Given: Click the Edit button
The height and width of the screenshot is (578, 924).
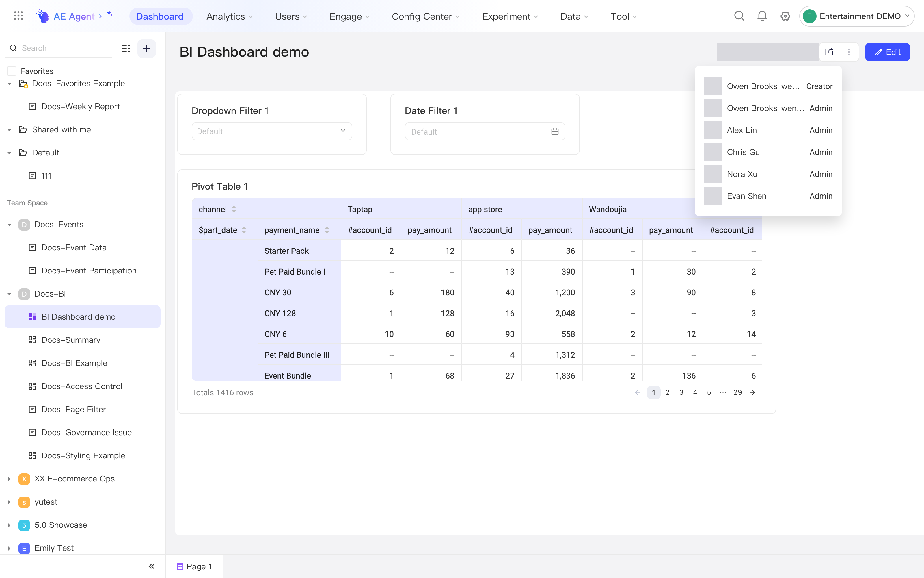Looking at the screenshot, I should tap(887, 52).
